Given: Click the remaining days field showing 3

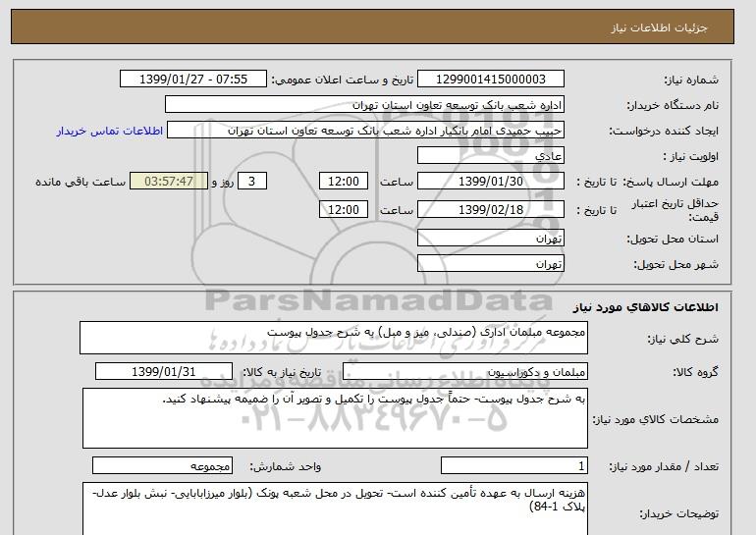Looking at the screenshot, I should coord(251,182).
